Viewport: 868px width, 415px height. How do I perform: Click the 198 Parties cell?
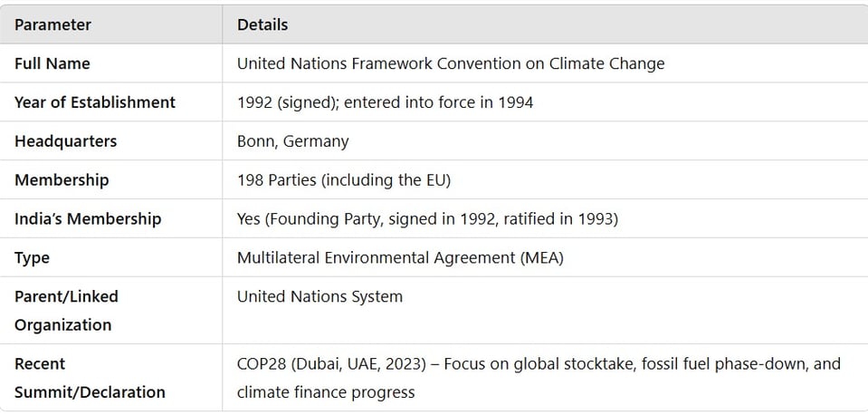tap(344, 180)
